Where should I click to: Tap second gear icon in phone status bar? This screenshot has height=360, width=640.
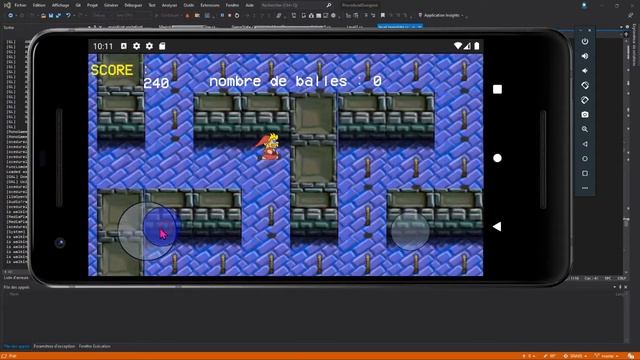point(149,46)
